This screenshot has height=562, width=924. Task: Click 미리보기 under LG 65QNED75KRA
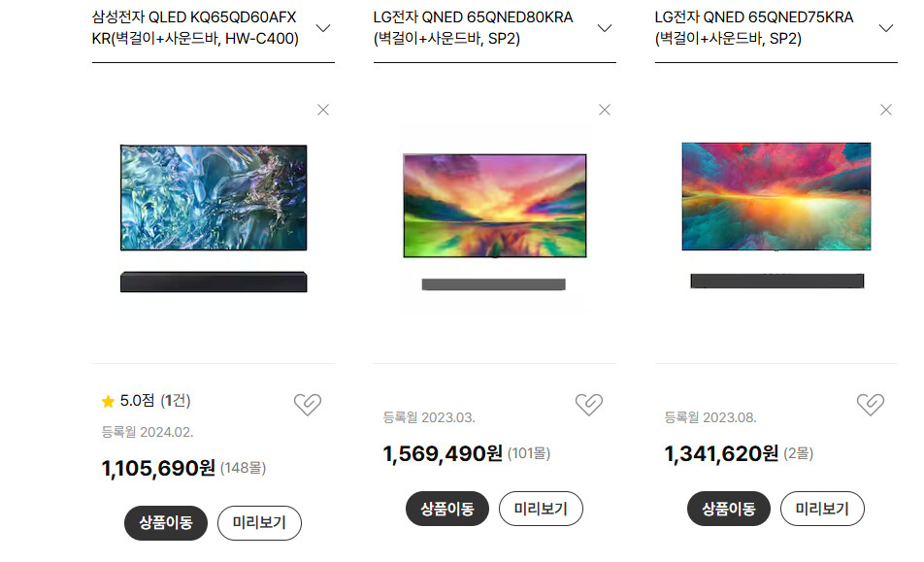coord(822,509)
